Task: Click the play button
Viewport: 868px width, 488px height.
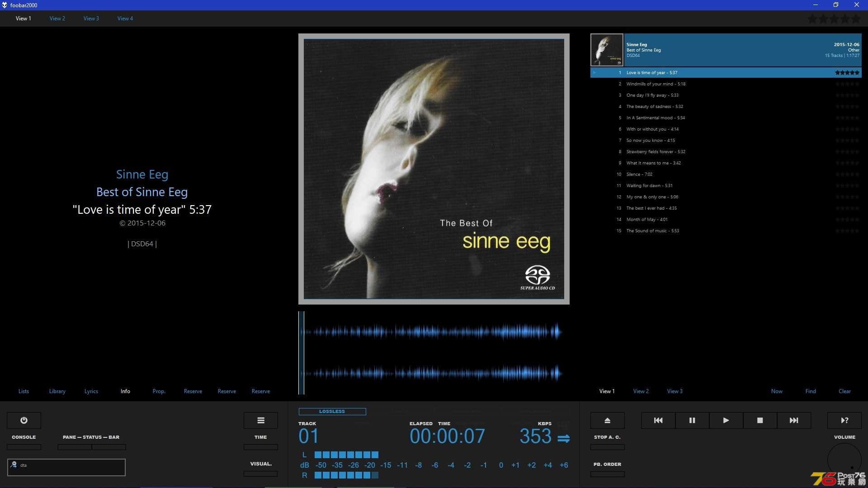Action: (x=726, y=420)
